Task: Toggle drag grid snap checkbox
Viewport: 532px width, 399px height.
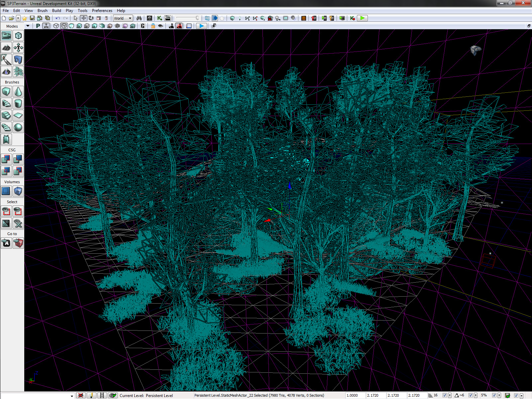Action: coord(445,395)
